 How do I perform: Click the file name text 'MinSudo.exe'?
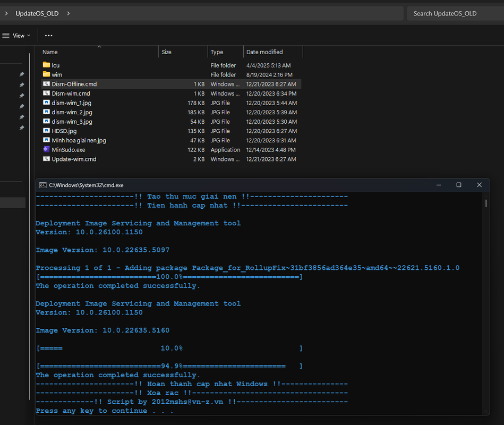tap(69, 149)
